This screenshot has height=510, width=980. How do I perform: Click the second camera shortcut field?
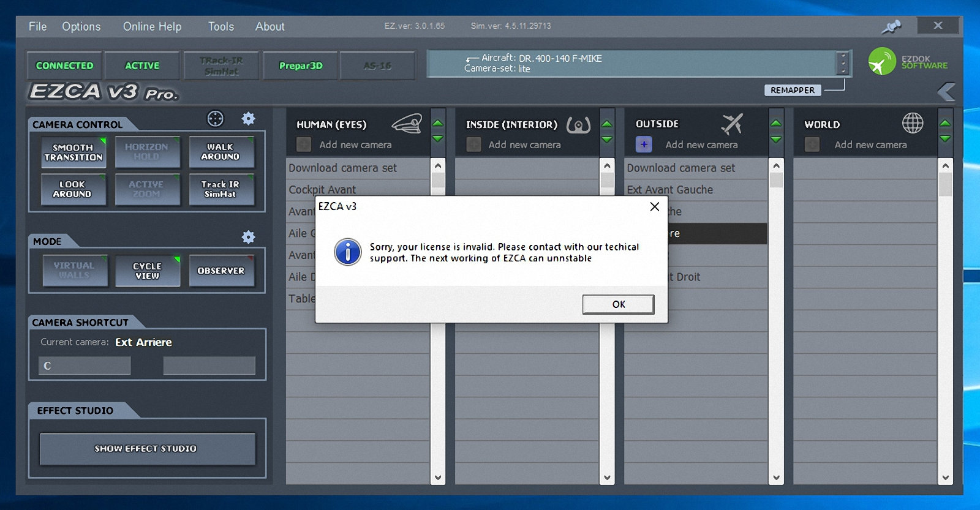click(x=209, y=366)
